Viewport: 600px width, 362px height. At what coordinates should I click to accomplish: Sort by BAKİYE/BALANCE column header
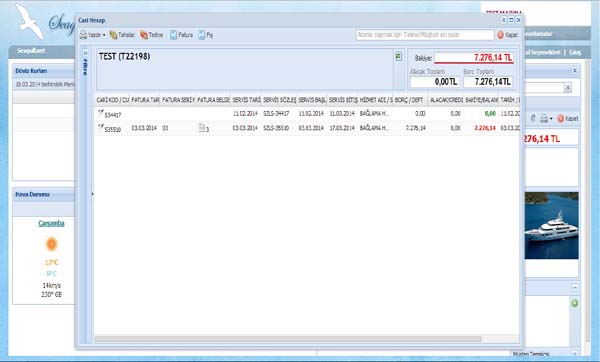(x=482, y=99)
